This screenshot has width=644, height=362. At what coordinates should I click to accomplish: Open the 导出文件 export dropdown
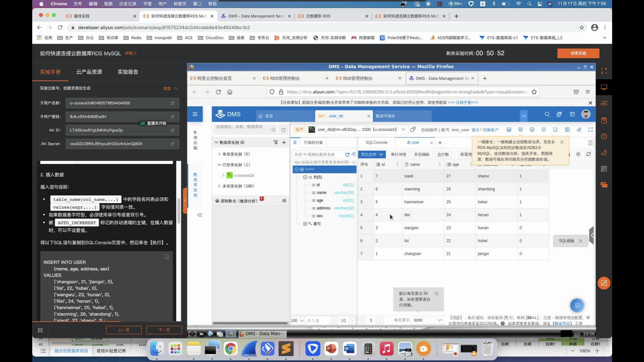372,154
